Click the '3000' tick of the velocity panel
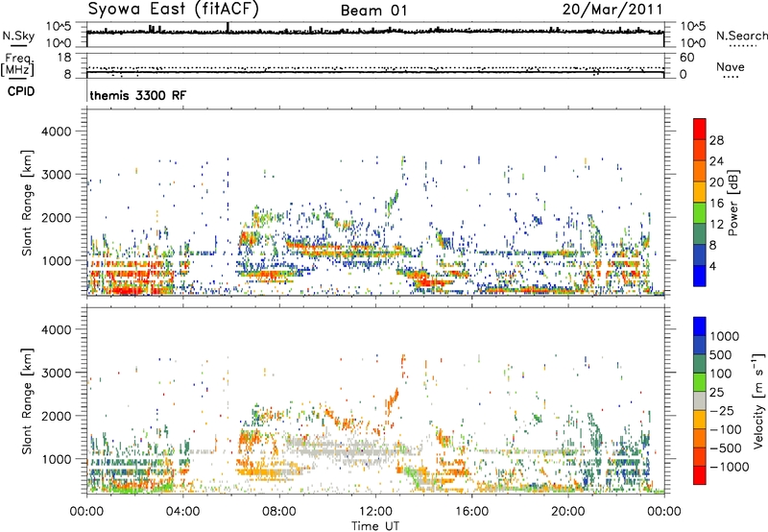This screenshot has width=768, height=532. click(57, 373)
